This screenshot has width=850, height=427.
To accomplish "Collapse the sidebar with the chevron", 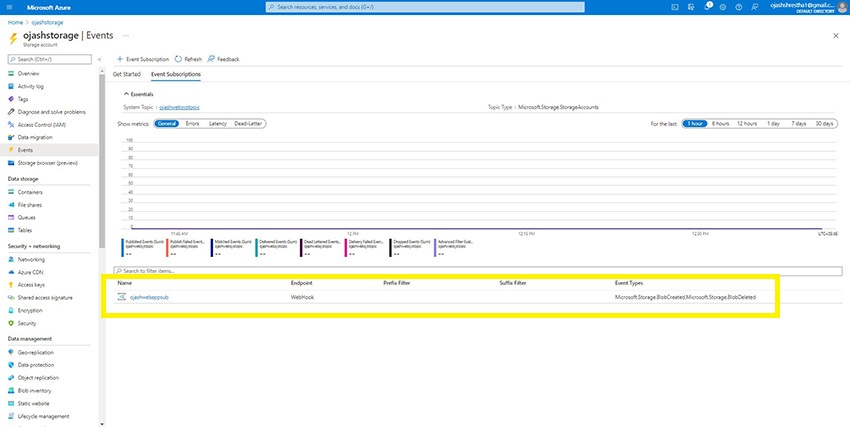I will 99,59.
